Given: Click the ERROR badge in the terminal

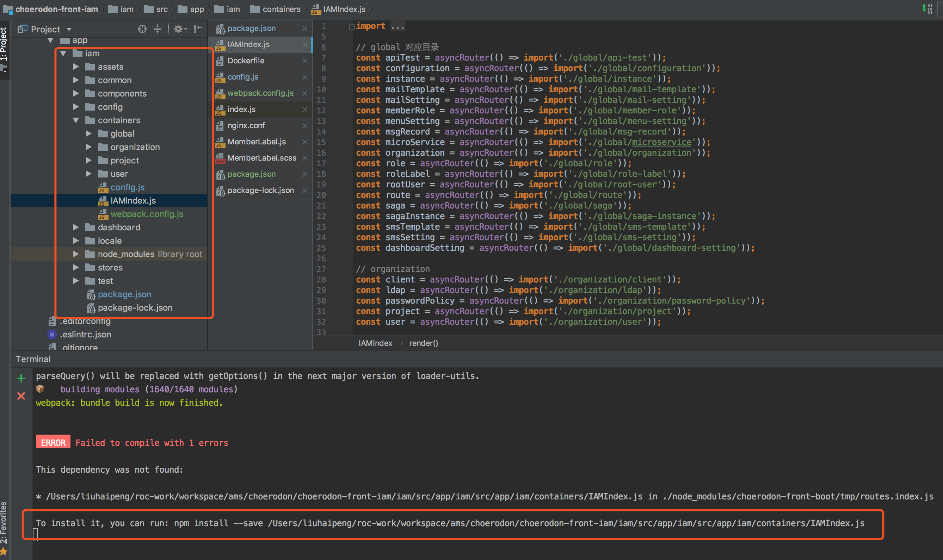Looking at the screenshot, I should pyautogui.click(x=53, y=442).
